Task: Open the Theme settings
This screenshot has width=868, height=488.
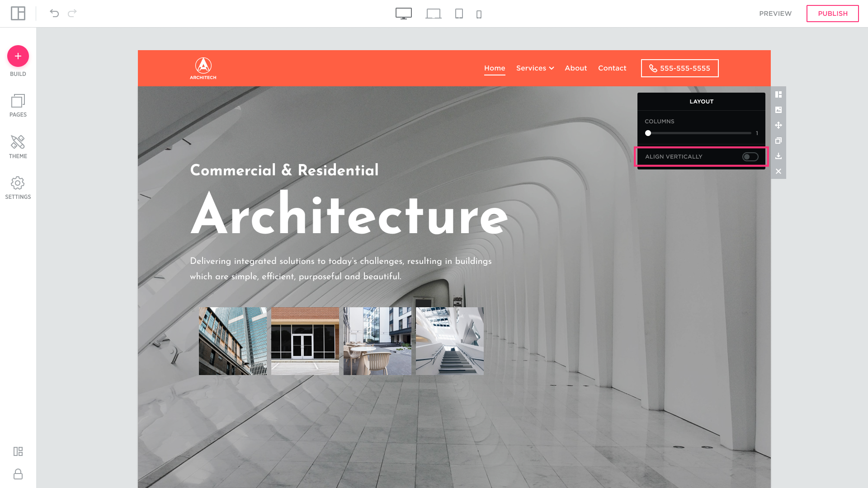Action: click(18, 147)
